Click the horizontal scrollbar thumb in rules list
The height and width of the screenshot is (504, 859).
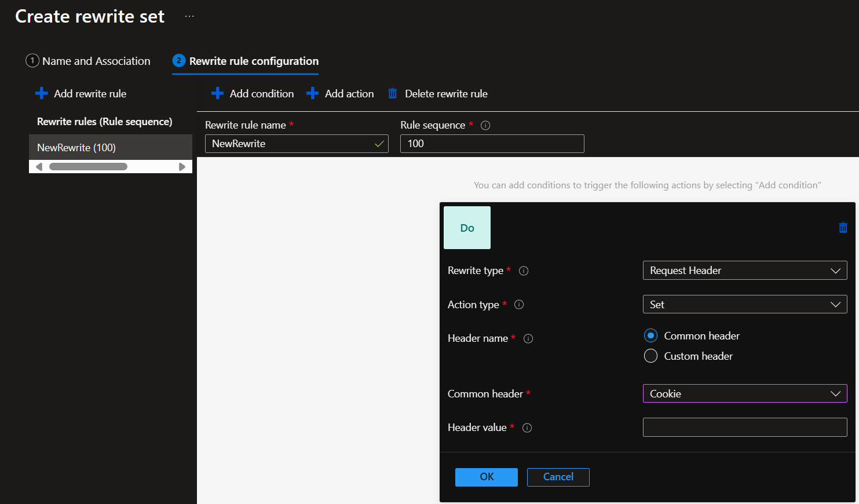(88, 167)
